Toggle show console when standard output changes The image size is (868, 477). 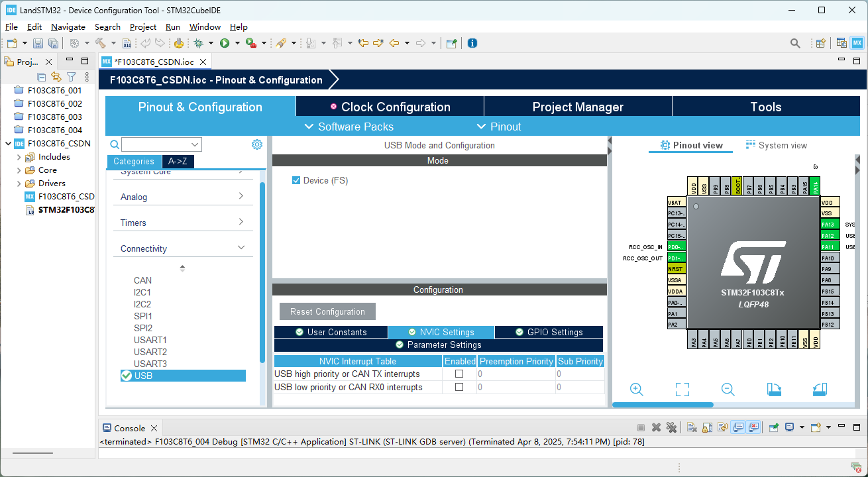(738, 428)
